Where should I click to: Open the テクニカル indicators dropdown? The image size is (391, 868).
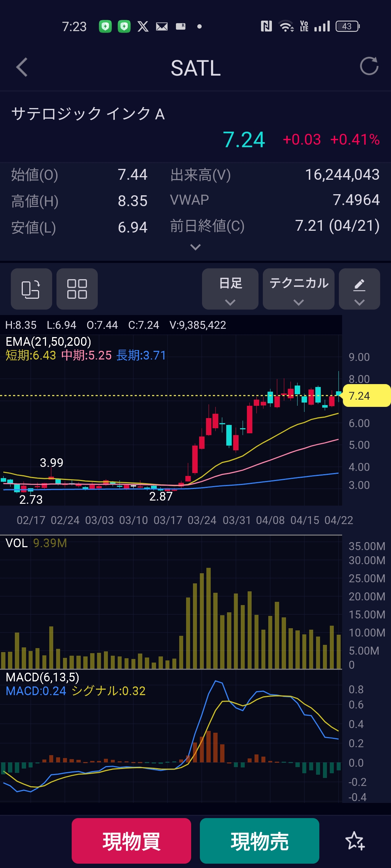(x=298, y=289)
